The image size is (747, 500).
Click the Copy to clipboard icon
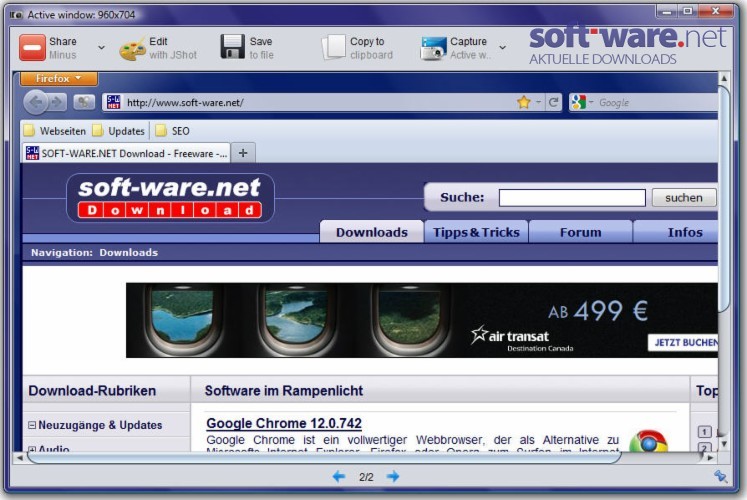coord(333,48)
